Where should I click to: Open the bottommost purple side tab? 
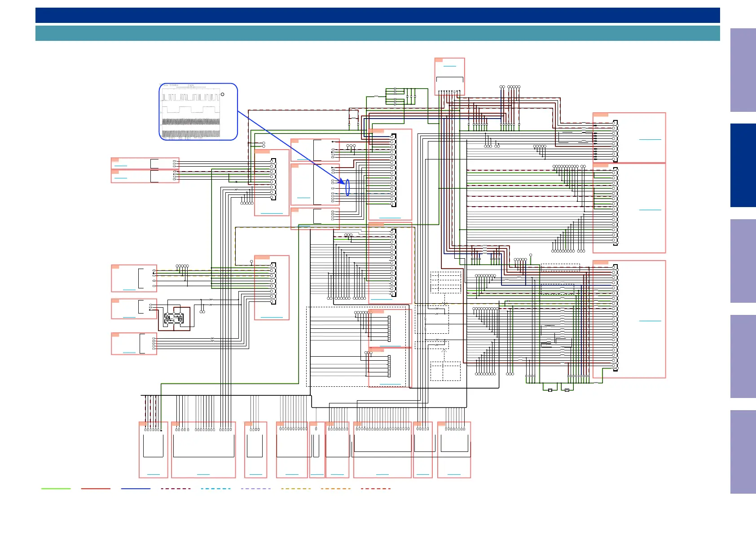click(743, 452)
